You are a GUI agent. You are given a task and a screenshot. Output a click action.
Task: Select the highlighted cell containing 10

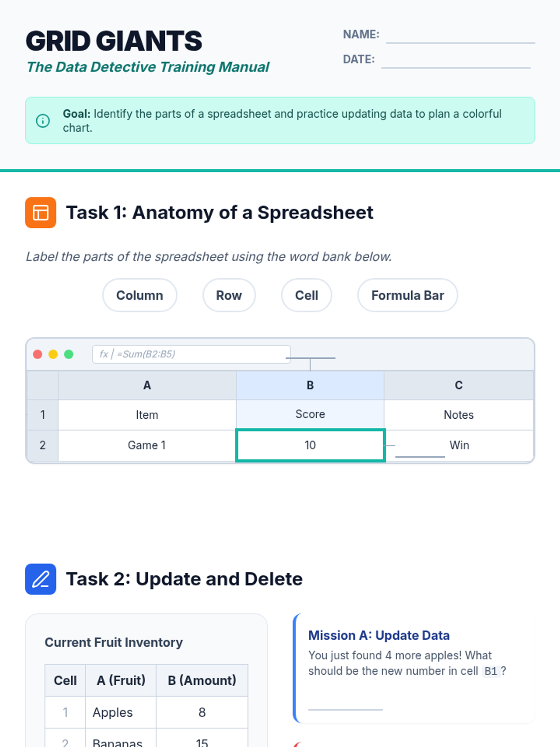coord(310,445)
